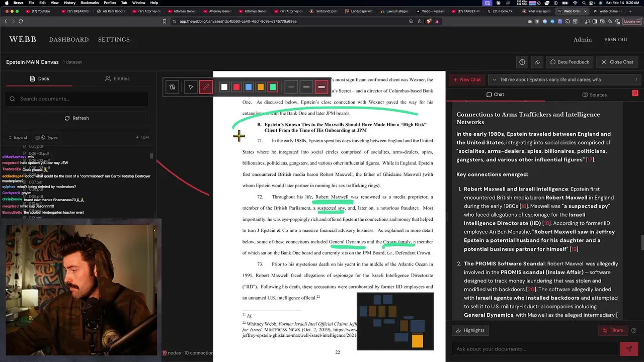Screen dimensions: 644x362
Task: Click the bookmark icon in address bar
Action: (x=165, y=21)
